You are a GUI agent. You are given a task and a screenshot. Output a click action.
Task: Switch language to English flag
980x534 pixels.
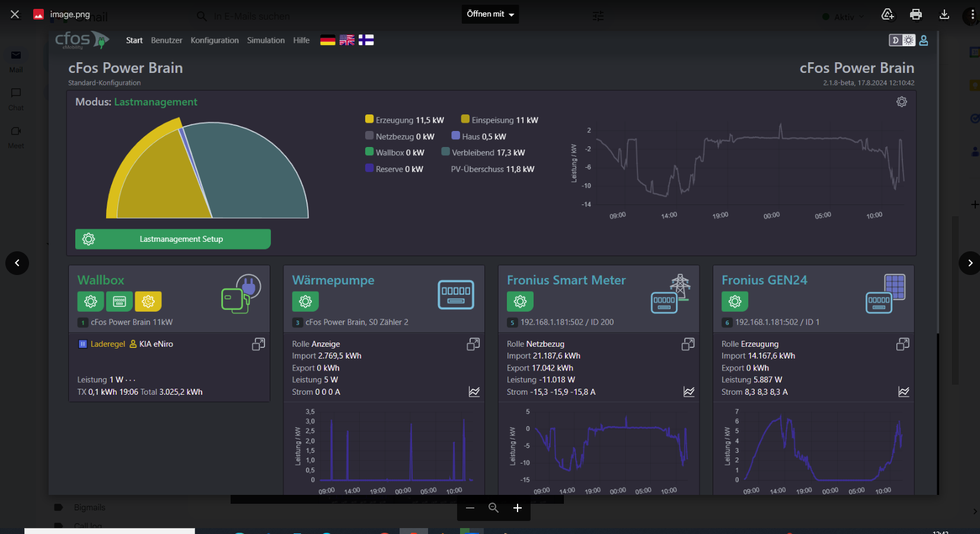tap(347, 40)
